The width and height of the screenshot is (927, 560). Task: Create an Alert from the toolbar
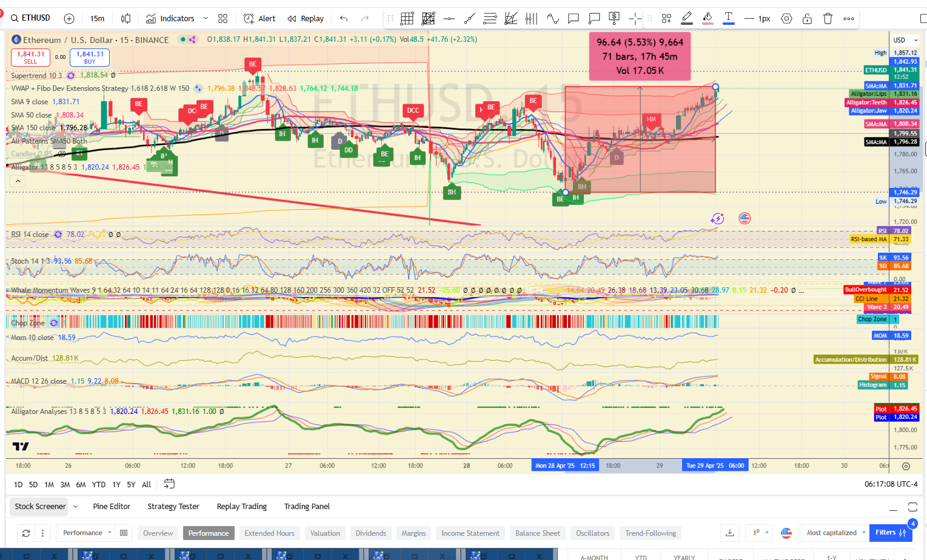click(259, 19)
